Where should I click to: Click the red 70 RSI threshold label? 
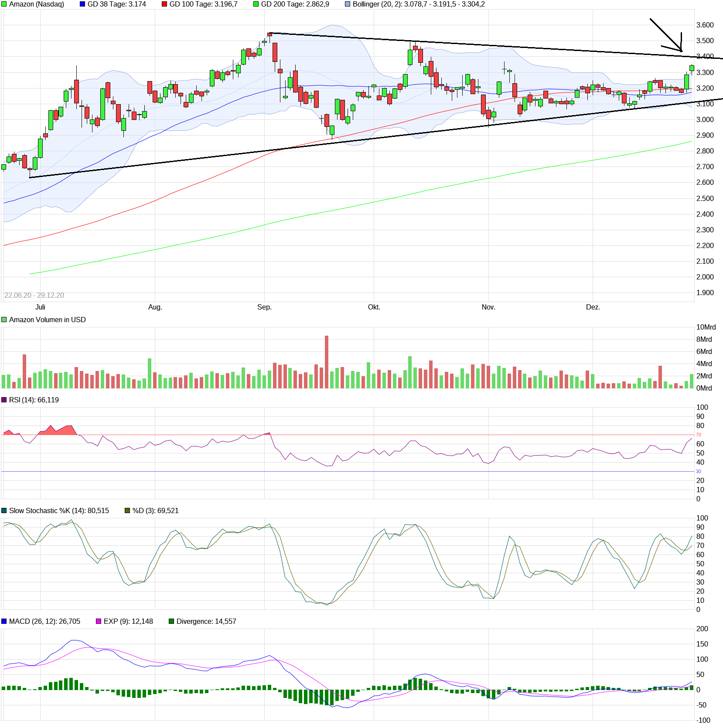(699, 435)
